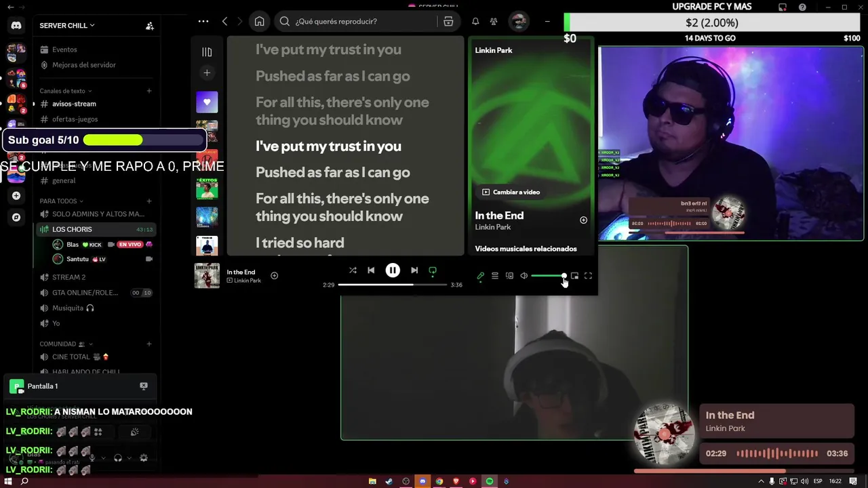Skip to previous track
The width and height of the screenshot is (868, 488).
[371, 270]
